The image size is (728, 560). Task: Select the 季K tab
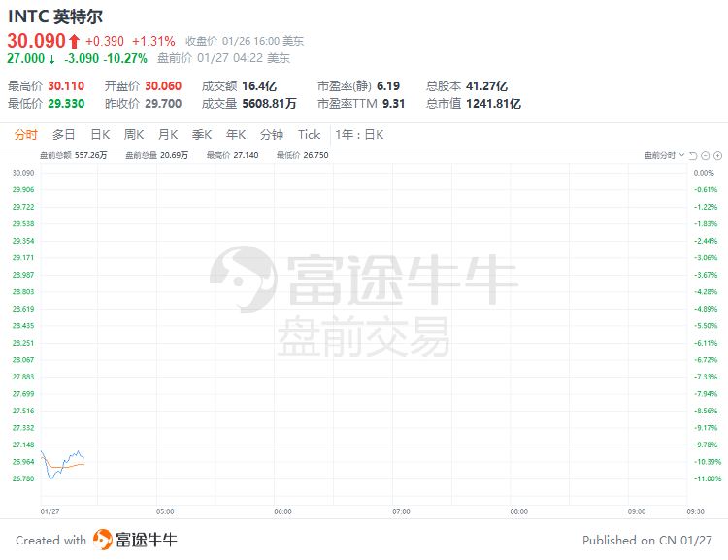click(202, 135)
